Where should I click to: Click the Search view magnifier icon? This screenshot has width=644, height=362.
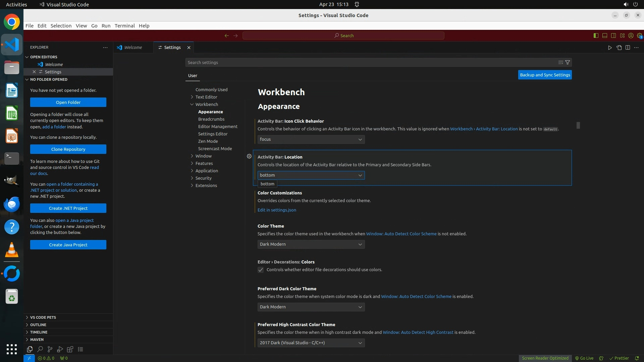click(x=40, y=349)
